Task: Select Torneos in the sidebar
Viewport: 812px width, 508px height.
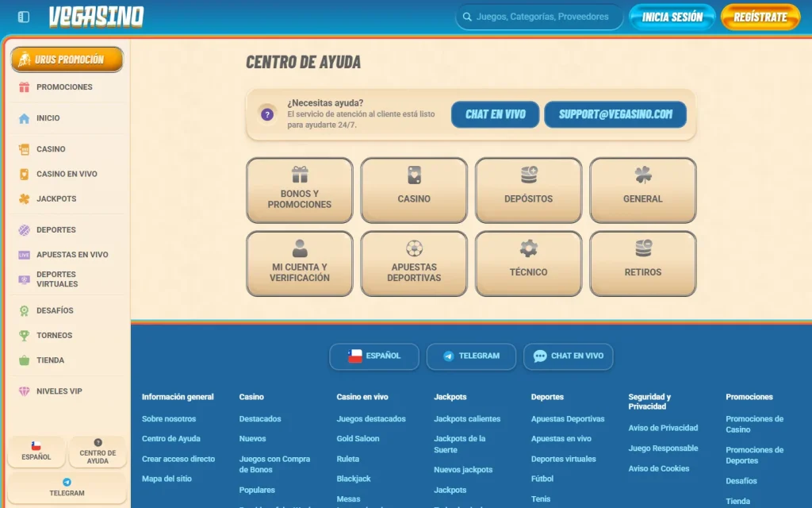Action: pos(67,336)
